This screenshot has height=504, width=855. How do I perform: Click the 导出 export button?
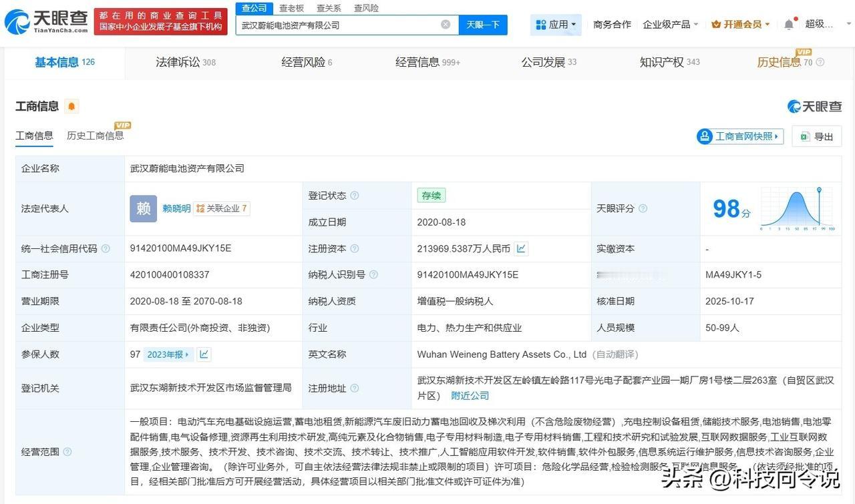816,136
